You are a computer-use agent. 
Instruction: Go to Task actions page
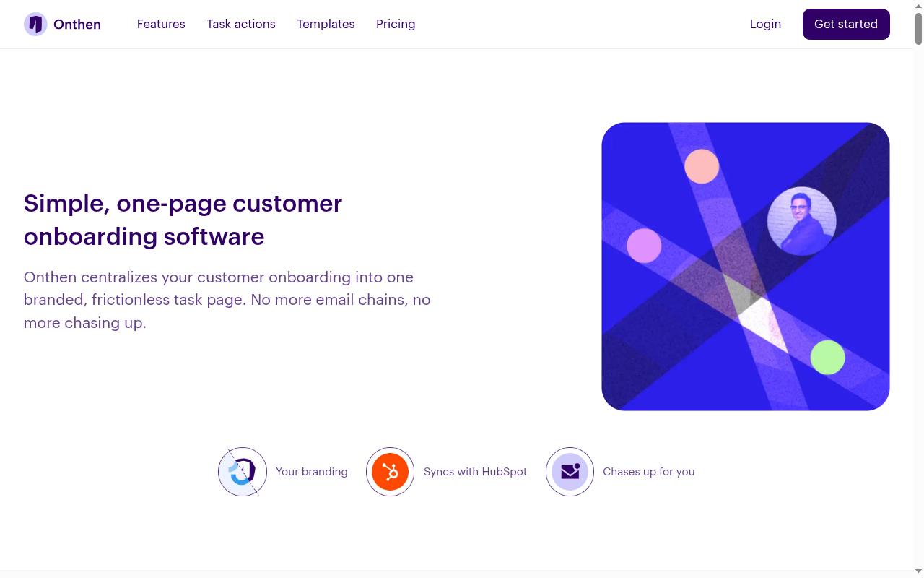(241, 24)
